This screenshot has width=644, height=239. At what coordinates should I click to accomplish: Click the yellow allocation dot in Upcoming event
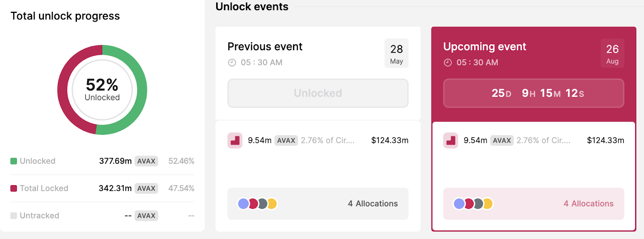tap(487, 204)
